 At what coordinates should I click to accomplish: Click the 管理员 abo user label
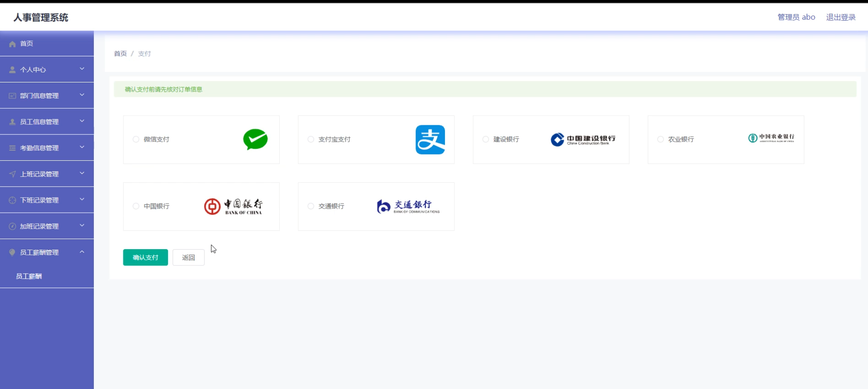(796, 17)
